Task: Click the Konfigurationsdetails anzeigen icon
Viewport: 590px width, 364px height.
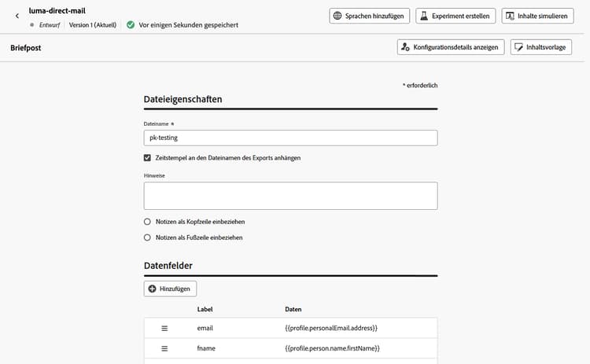Action: point(406,47)
